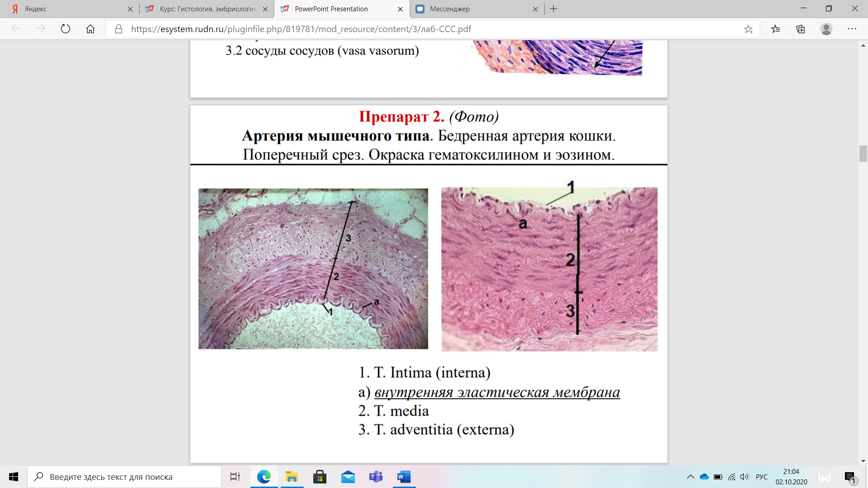
Task: Click '3. T. adventitia (externa)' line
Action: [436, 429]
